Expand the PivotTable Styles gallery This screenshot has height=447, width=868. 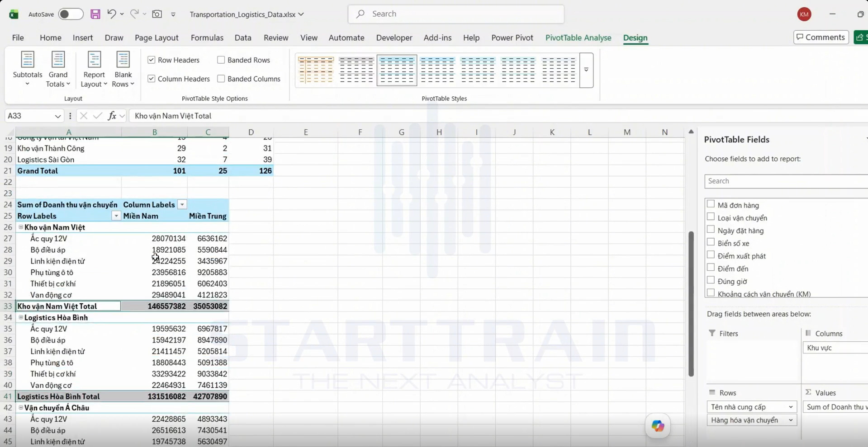586,70
